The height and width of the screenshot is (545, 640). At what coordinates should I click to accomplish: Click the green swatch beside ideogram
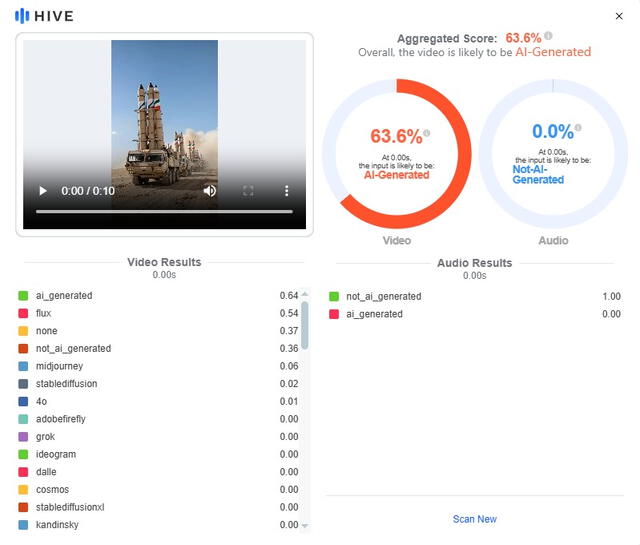pyautogui.click(x=23, y=454)
